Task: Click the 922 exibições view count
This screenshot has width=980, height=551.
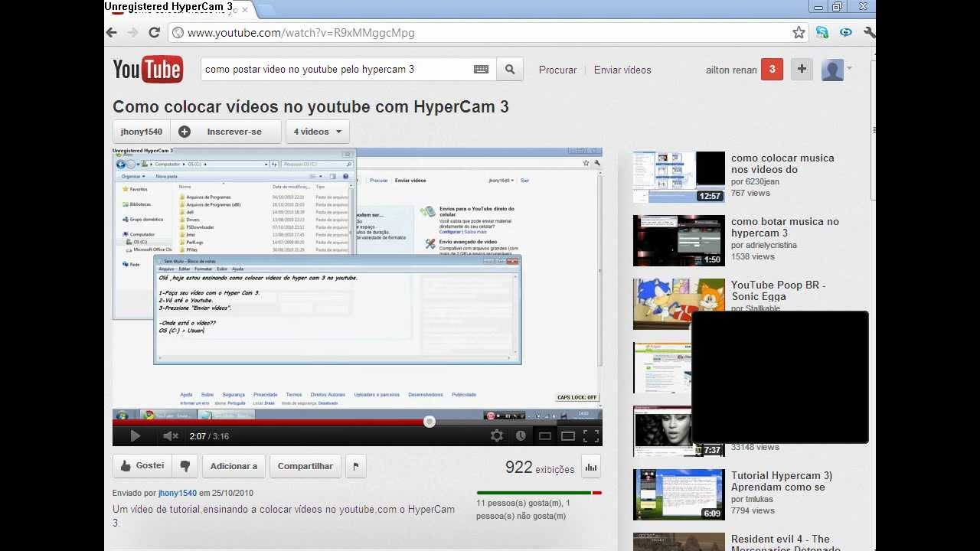Action: (x=539, y=468)
